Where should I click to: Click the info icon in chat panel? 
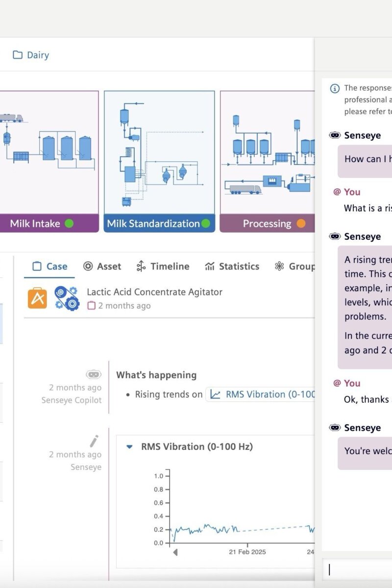pyautogui.click(x=335, y=88)
